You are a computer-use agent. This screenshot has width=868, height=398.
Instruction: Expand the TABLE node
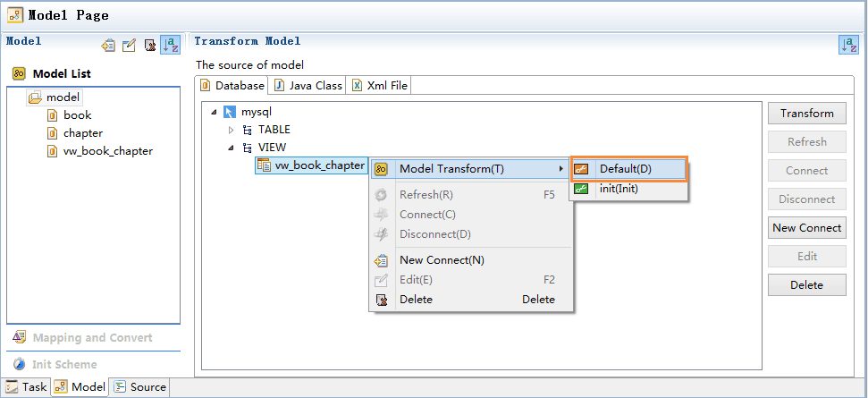pos(232,130)
